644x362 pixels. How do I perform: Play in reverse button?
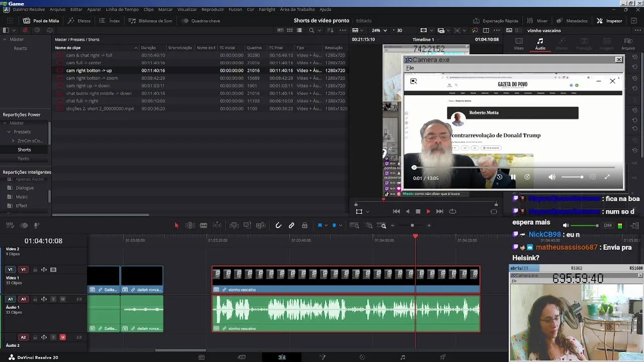pos(408,212)
